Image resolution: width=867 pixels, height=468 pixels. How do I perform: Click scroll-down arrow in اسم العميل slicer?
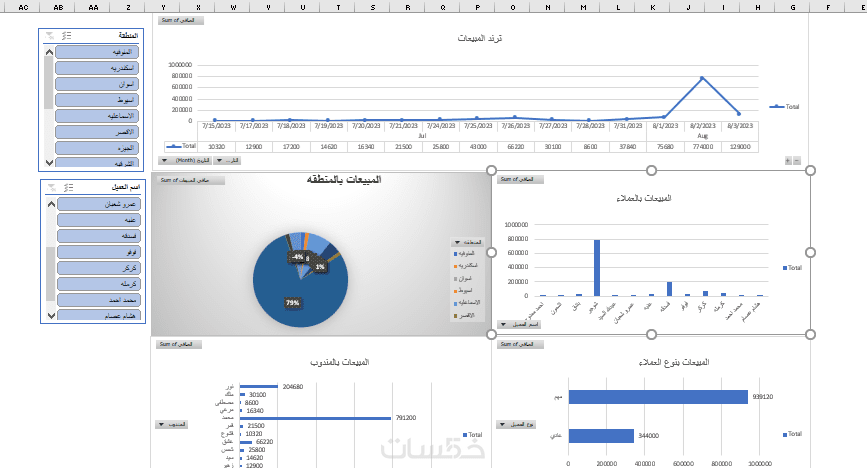pyautogui.click(x=51, y=315)
